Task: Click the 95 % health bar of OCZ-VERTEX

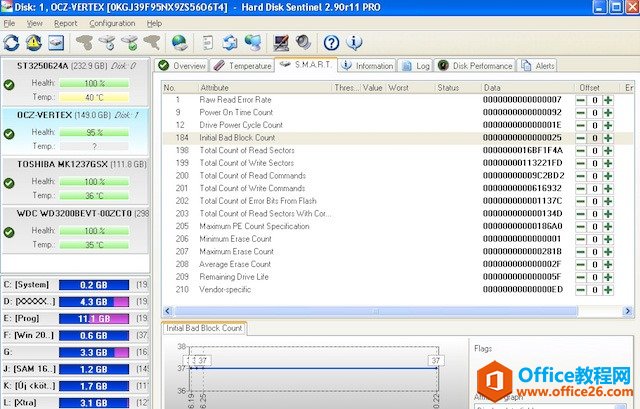Action: [x=94, y=132]
